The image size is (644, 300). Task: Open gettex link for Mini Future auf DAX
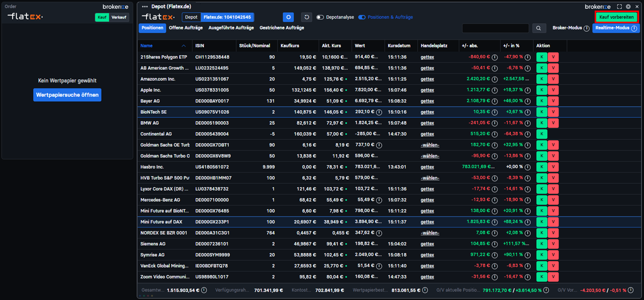pos(427,222)
